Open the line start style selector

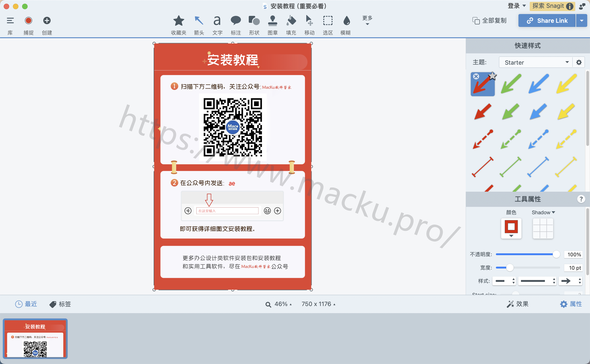tap(504, 281)
